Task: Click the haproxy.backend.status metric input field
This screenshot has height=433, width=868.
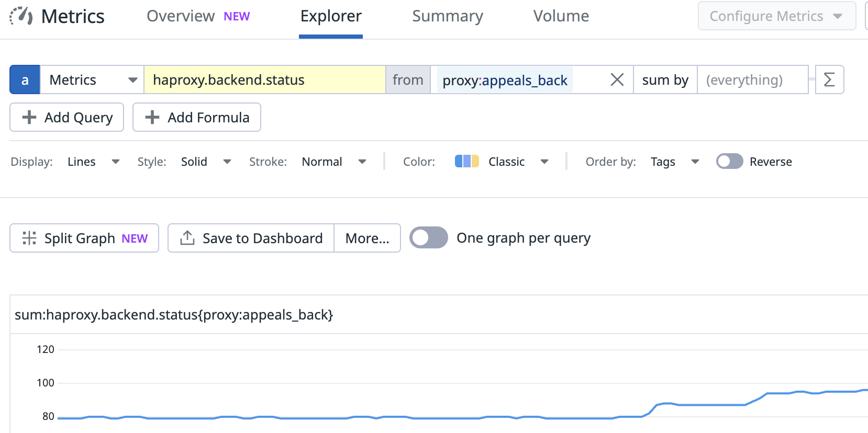Action: pos(264,80)
